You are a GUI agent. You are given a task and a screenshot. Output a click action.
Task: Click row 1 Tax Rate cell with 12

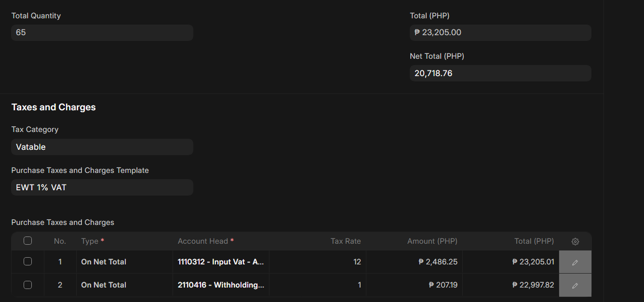coord(317,262)
